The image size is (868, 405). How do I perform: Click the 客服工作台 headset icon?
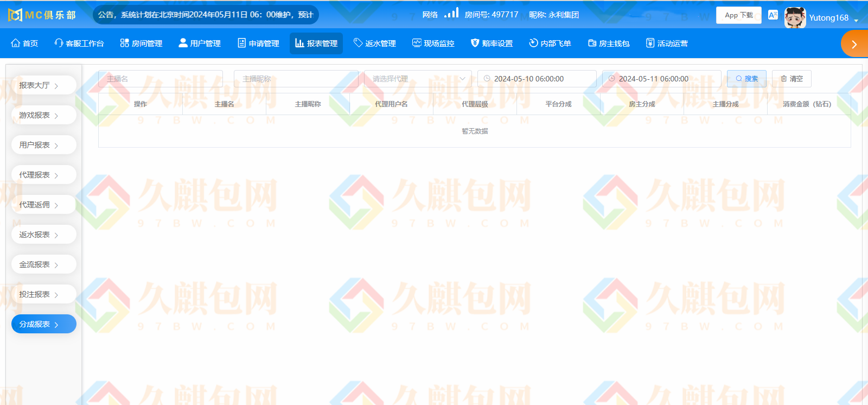coord(59,43)
